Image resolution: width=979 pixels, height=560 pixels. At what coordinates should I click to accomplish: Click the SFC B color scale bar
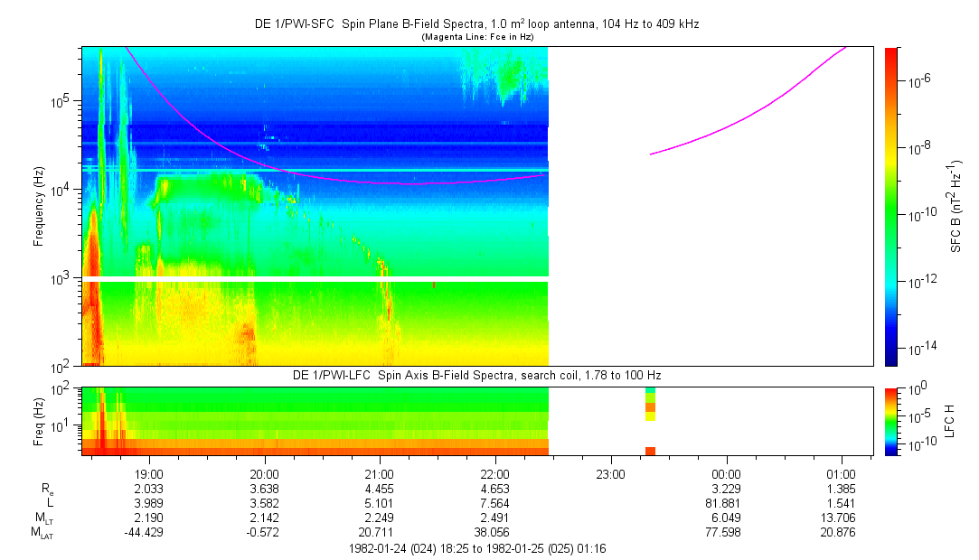pyautogui.click(x=891, y=207)
